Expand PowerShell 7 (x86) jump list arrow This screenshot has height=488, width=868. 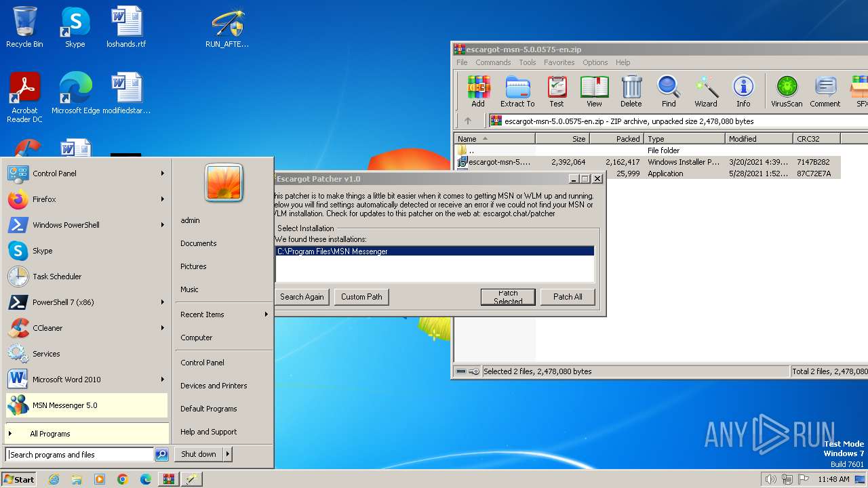163,302
